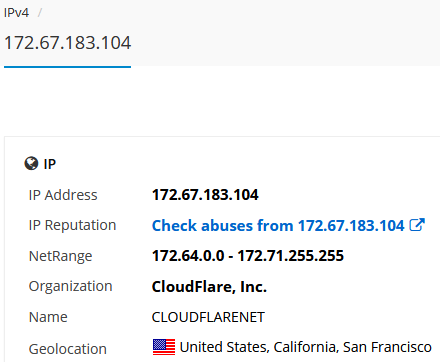
Task: Click the Name field label
Action: [x=48, y=317]
